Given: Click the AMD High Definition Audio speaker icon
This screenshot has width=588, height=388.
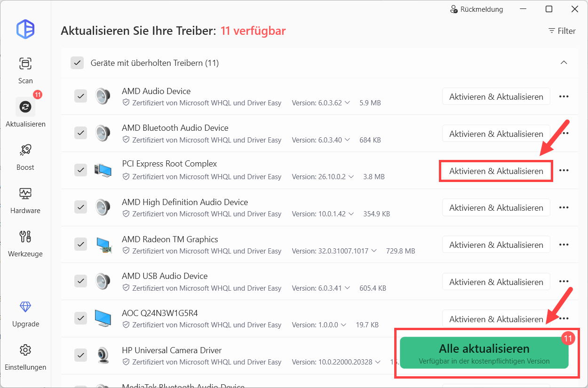Looking at the screenshot, I should pyautogui.click(x=103, y=207).
